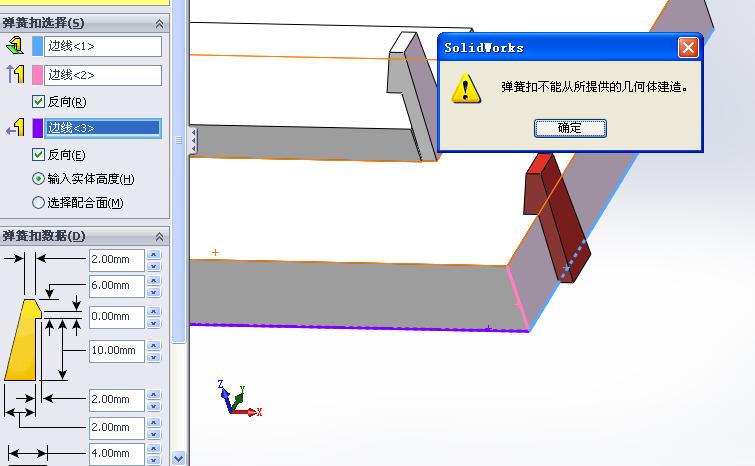Collapse the 弹簧扣数据(D) section
755x466 pixels.
(159, 236)
